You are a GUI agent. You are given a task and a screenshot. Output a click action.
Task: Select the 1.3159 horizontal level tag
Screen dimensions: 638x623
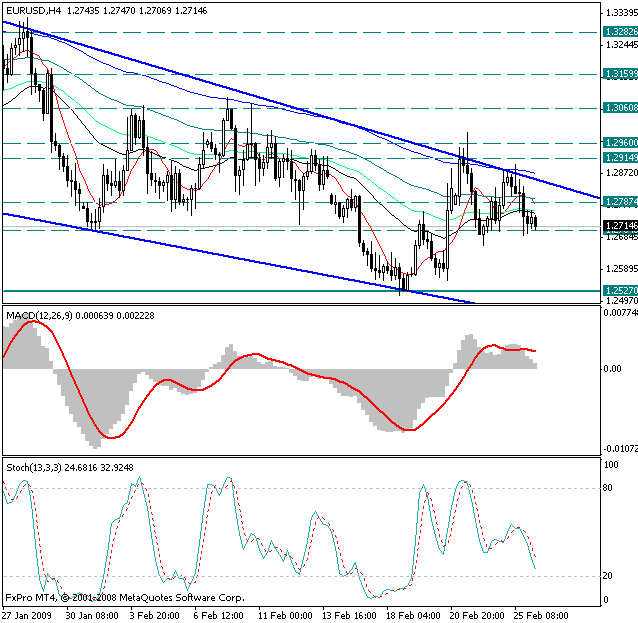pyautogui.click(x=620, y=74)
